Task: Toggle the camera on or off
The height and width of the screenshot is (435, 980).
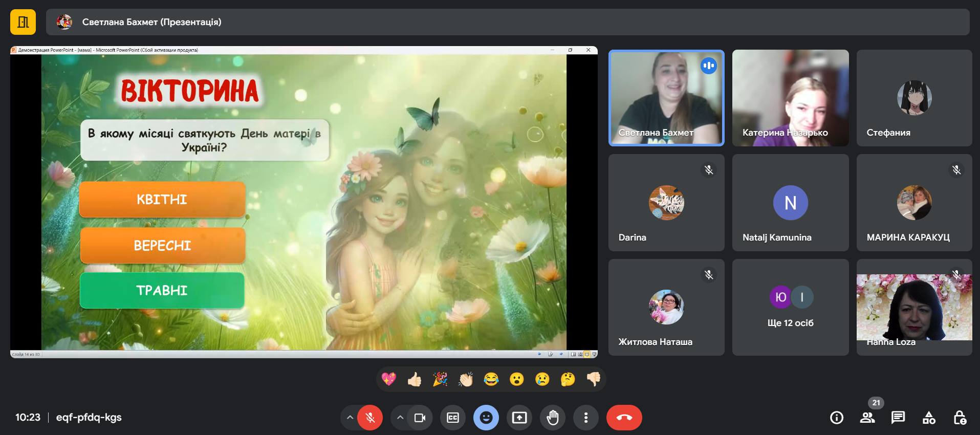Action: pos(420,418)
